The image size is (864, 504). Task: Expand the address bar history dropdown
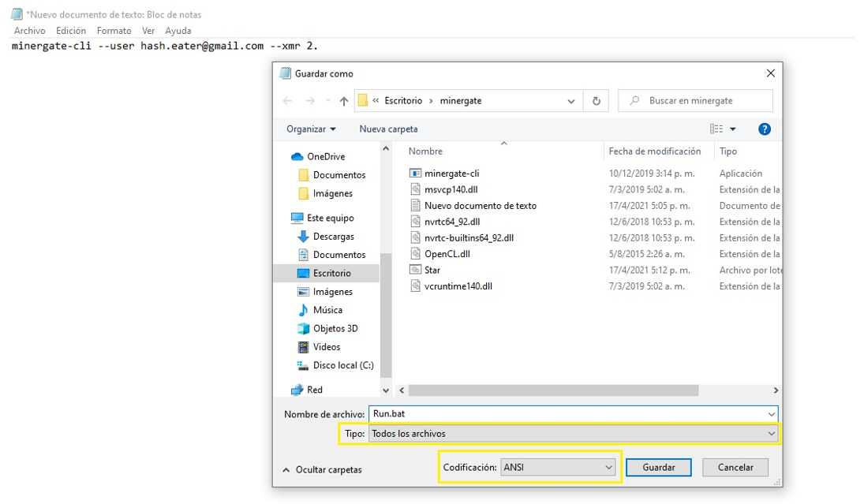(570, 101)
